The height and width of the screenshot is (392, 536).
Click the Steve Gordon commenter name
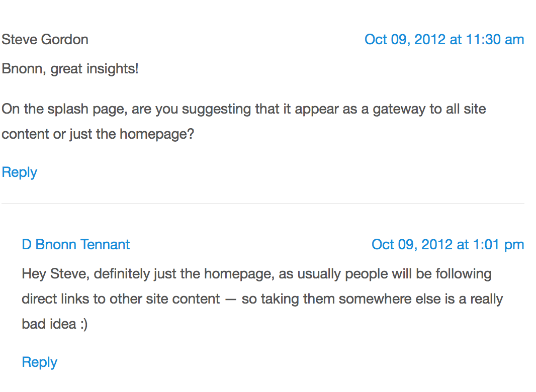click(45, 40)
